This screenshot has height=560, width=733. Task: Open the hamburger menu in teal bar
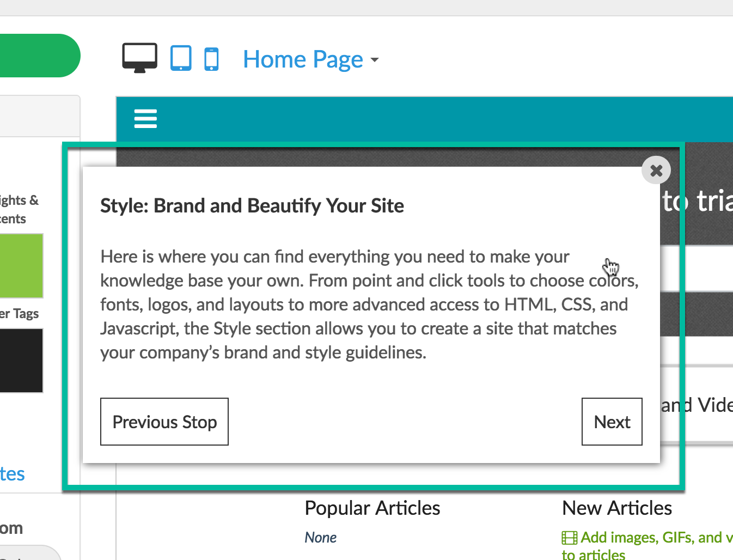145,119
